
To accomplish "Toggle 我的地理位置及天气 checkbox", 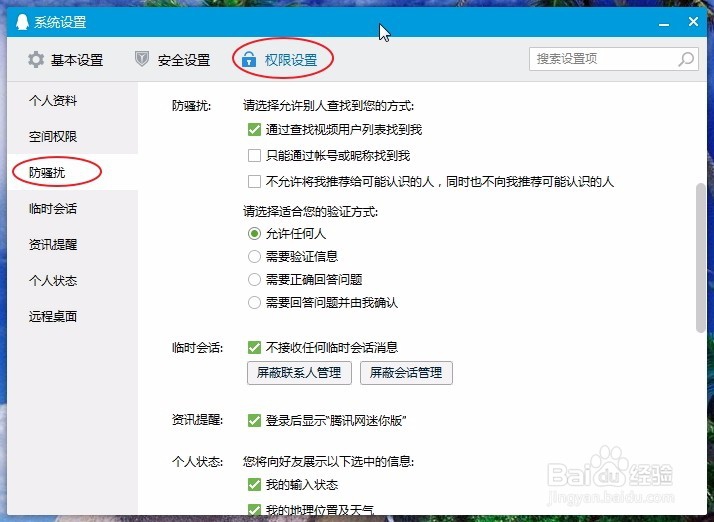I will pos(254,510).
